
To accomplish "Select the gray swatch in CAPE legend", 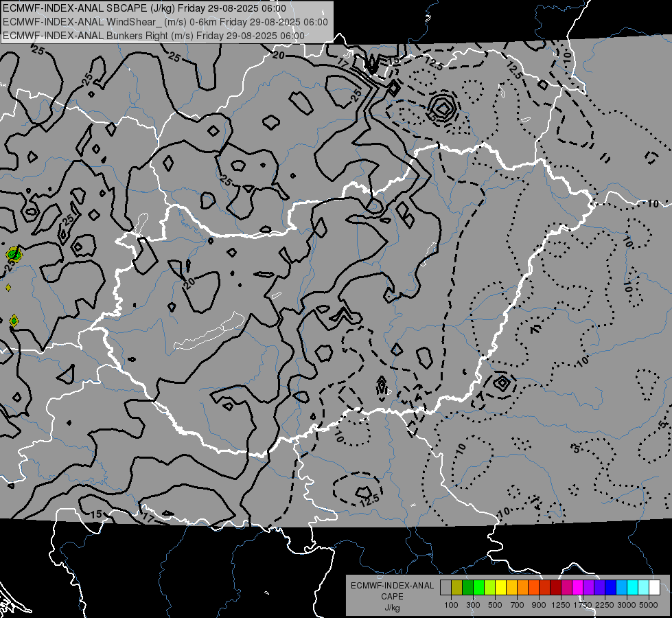I will [x=445, y=588].
